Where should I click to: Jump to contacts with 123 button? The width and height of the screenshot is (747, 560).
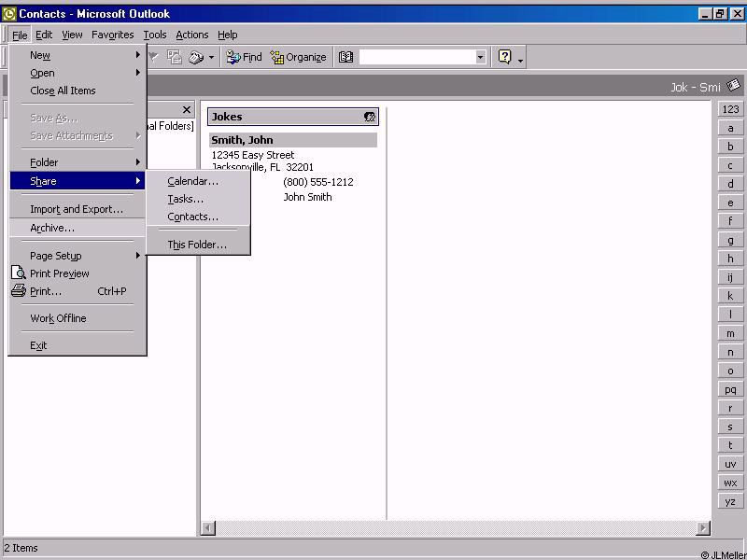click(x=730, y=109)
